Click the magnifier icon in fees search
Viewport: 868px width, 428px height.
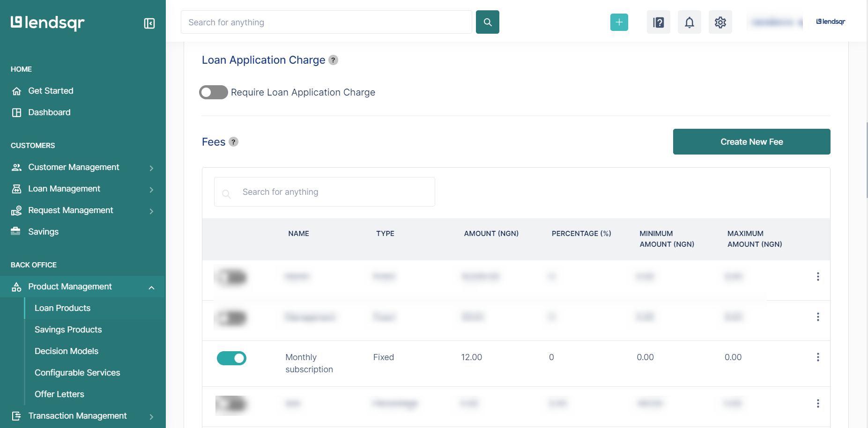[x=226, y=193]
